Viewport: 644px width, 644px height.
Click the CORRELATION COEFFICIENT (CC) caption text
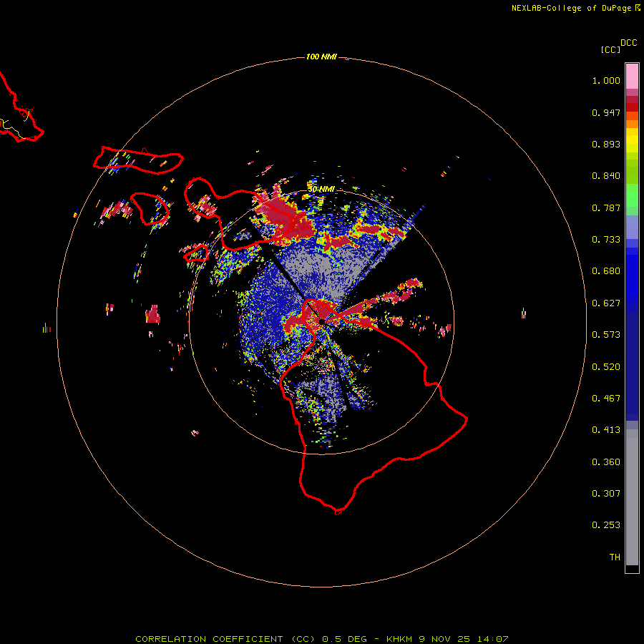tap(225, 639)
